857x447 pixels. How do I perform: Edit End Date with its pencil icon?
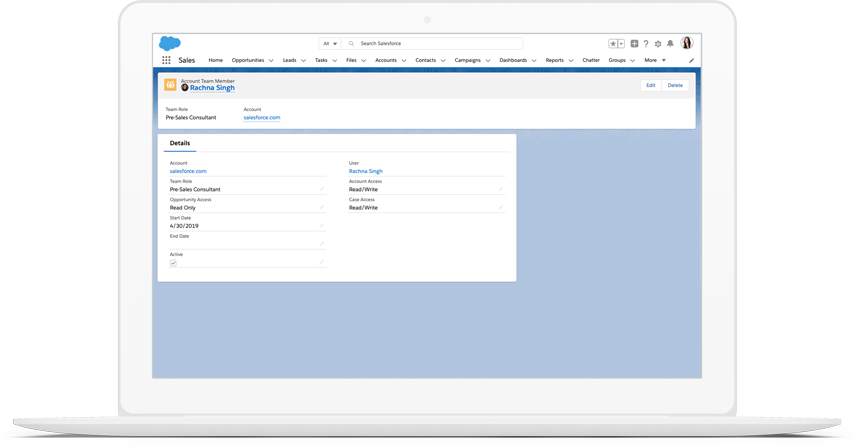(322, 244)
